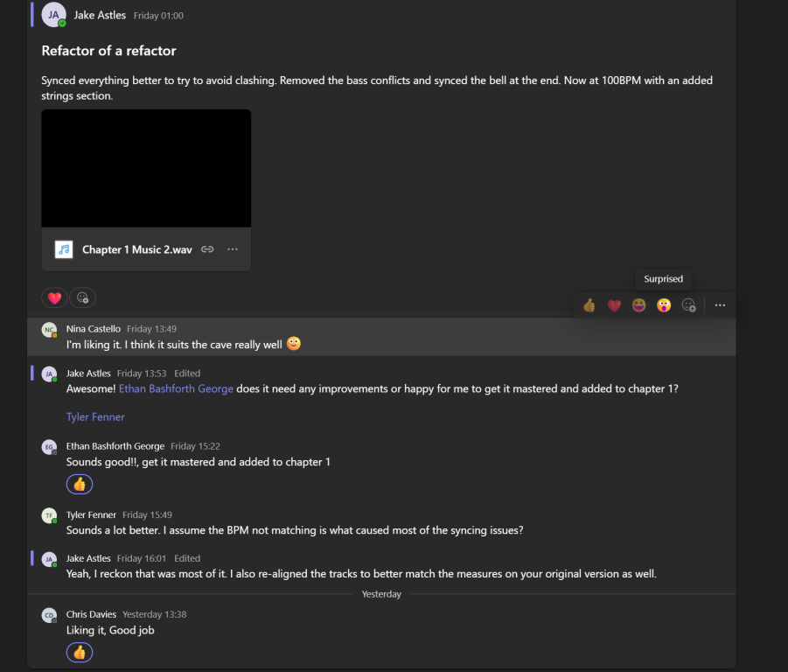Click Nina Castello's avatar
This screenshot has height=672, width=788.
click(49, 330)
